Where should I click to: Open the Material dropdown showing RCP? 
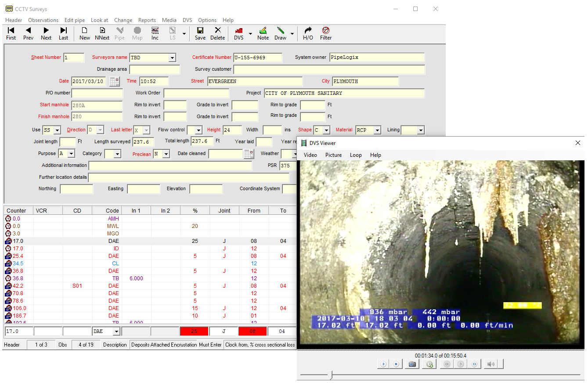tap(377, 130)
